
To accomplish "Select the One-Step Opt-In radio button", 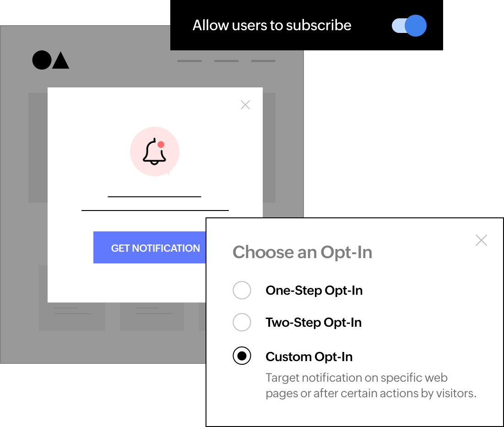I will click(242, 290).
